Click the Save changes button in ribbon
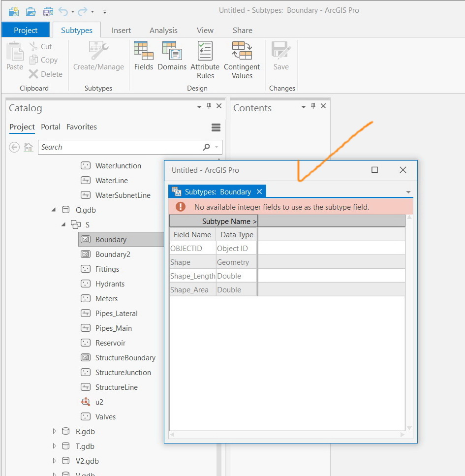The image size is (465, 476). pos(281,56)
